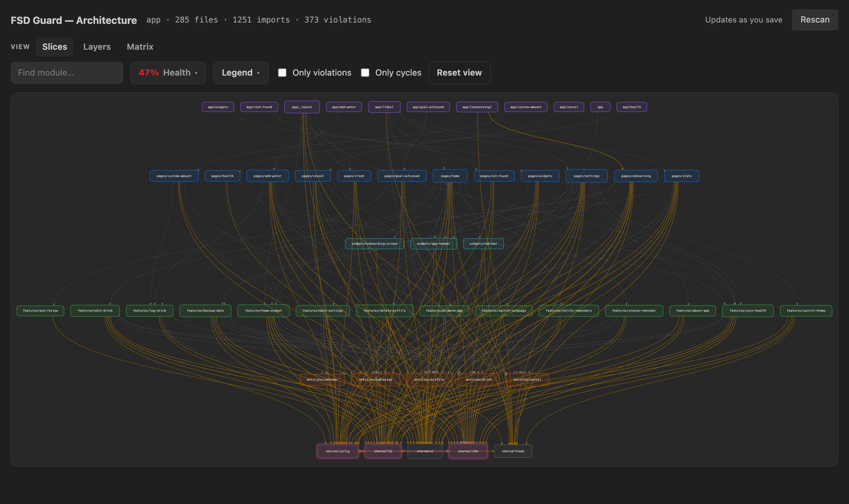Select the pages/home node
The image size is (849, 504).
[450, 176]
